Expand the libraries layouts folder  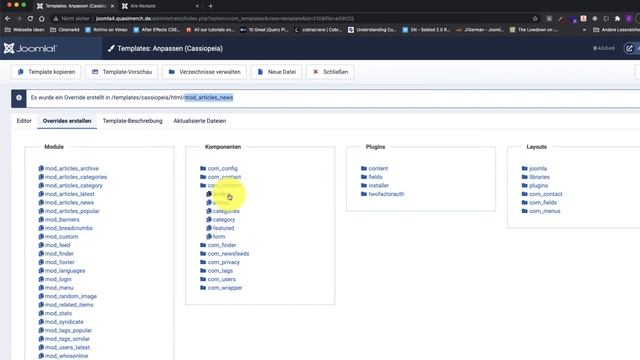536,177
